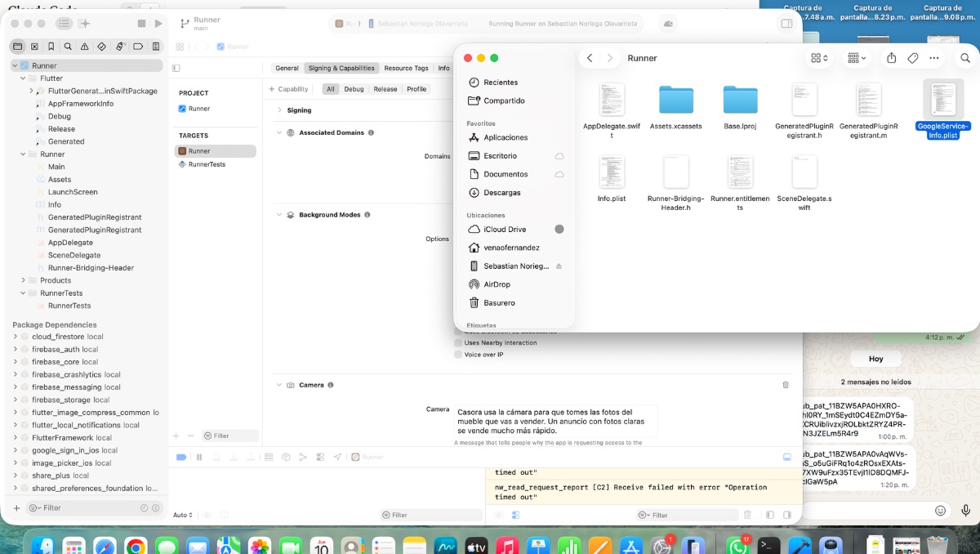Viewport: 980px width, 554px height.
Task: Open Finder view mode dropdown
Action: (x=819, y=58)
